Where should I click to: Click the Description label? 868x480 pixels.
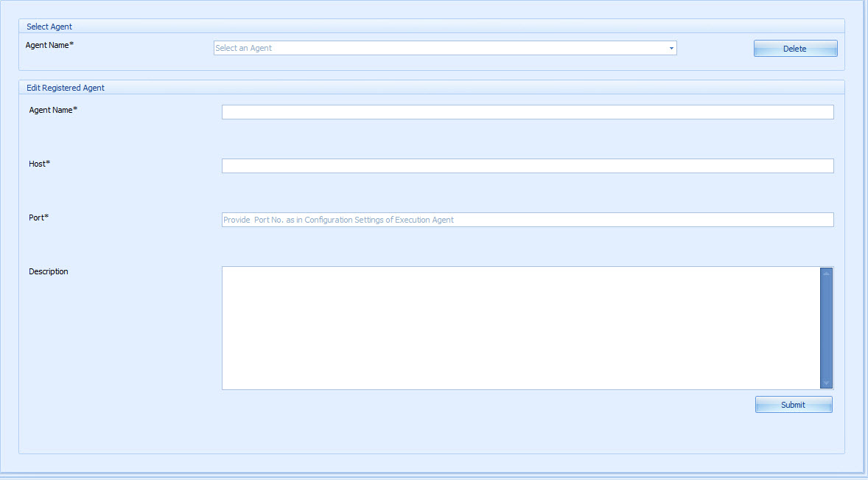point(48,271)
